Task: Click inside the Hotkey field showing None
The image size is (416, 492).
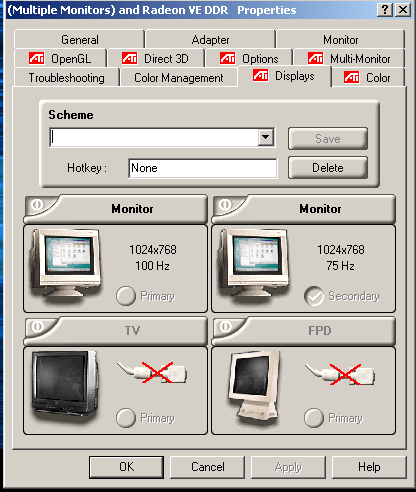Action: tap(203, 168)
